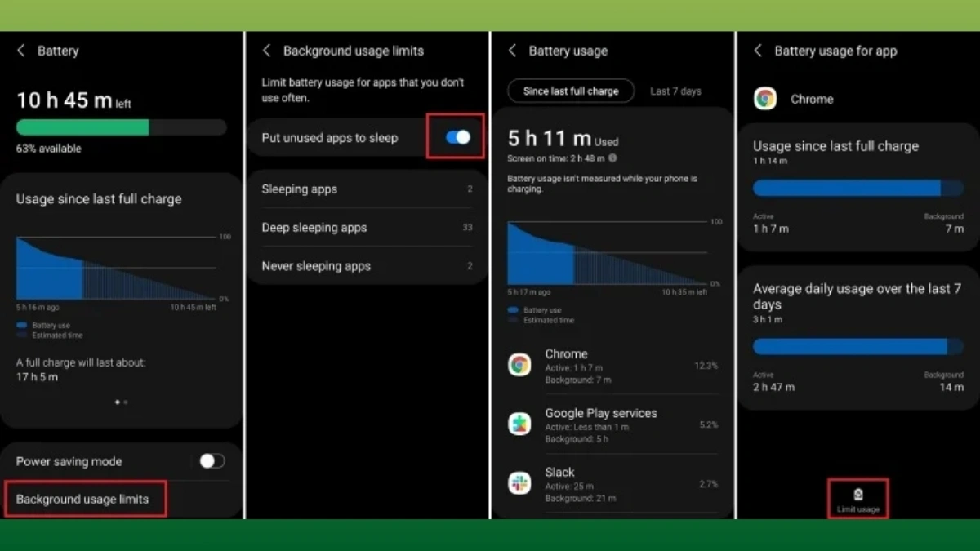Switch to the Last 7 days tab
The width and height of the screenshot is (980, 551).
(676, 91)
